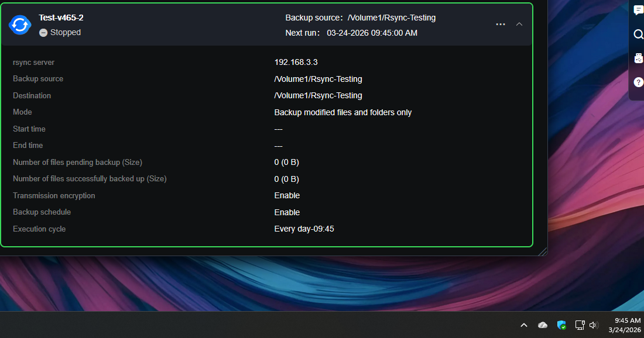
Task: Open the help question mark icon
Action: click(638, 82)
